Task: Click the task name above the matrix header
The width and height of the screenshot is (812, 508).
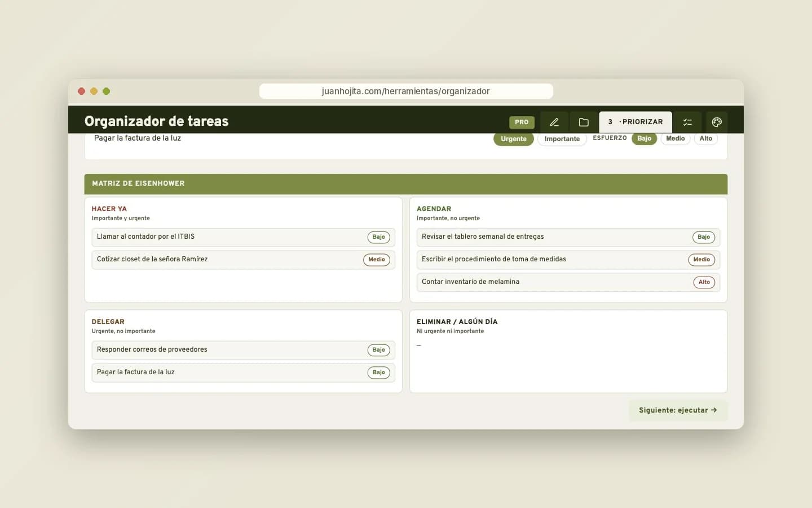Action: 138,138
